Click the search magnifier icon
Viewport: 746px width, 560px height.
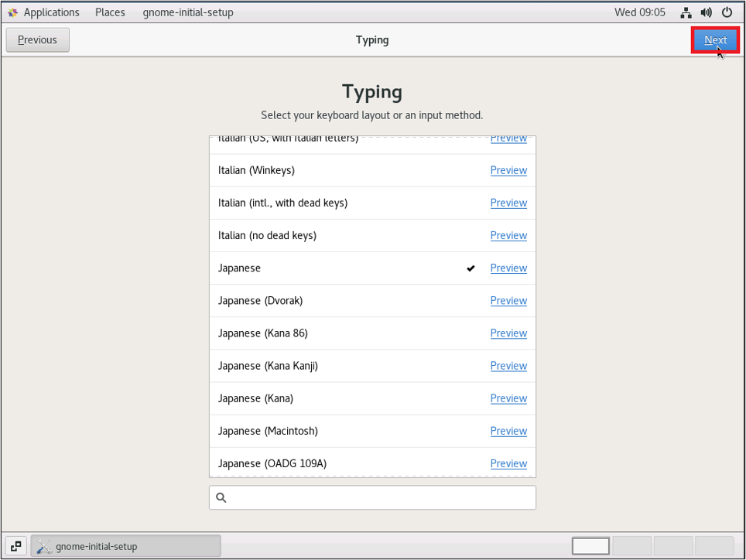pyautogui.click(x=221, y=498)
